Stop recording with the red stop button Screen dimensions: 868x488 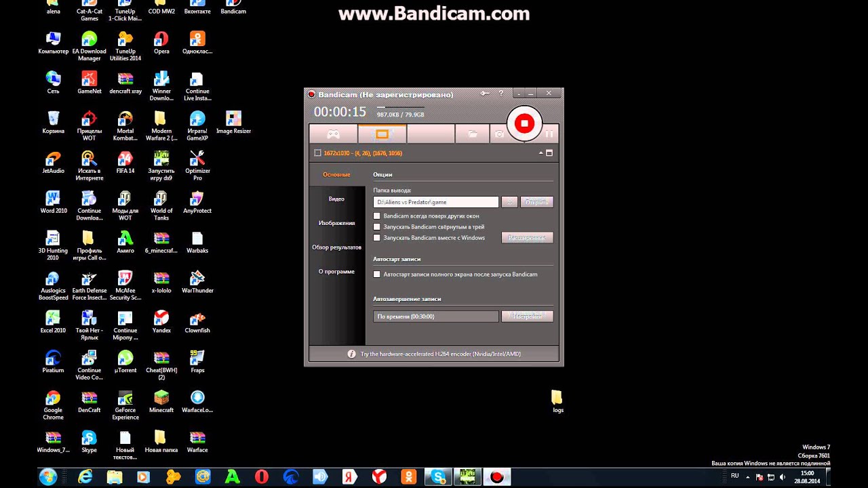tap(524, 123)
